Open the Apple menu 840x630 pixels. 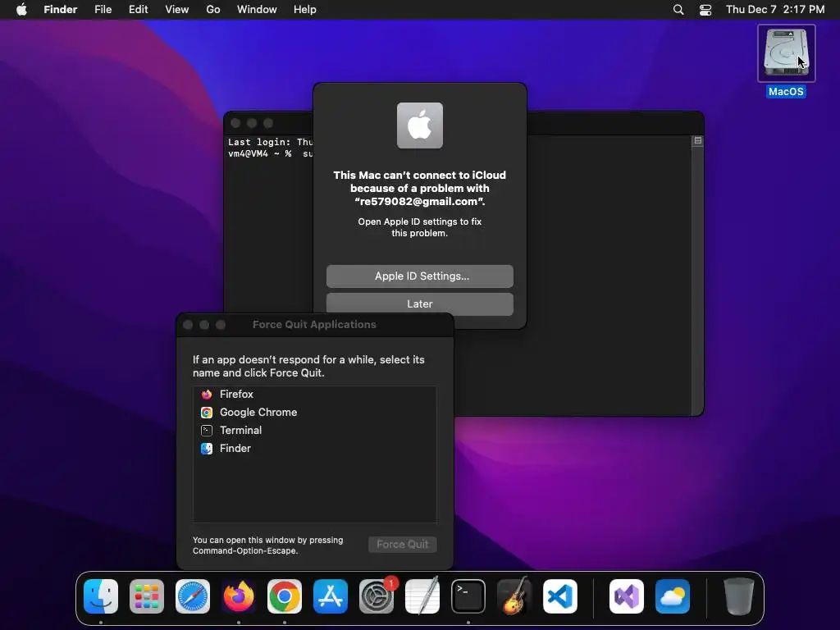coord(21,10)
